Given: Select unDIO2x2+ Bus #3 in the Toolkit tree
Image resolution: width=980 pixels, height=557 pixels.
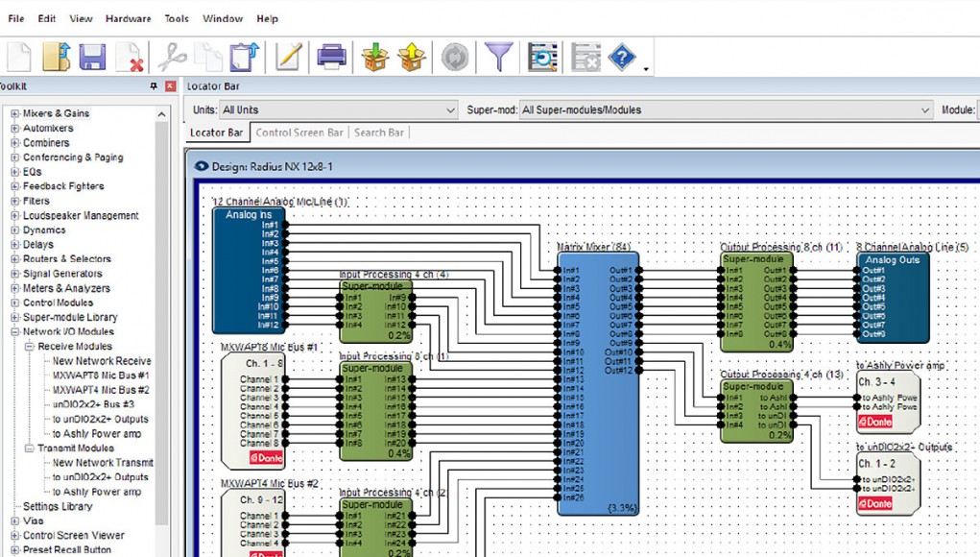Looking at the screenshot, I should pos(93,404).
